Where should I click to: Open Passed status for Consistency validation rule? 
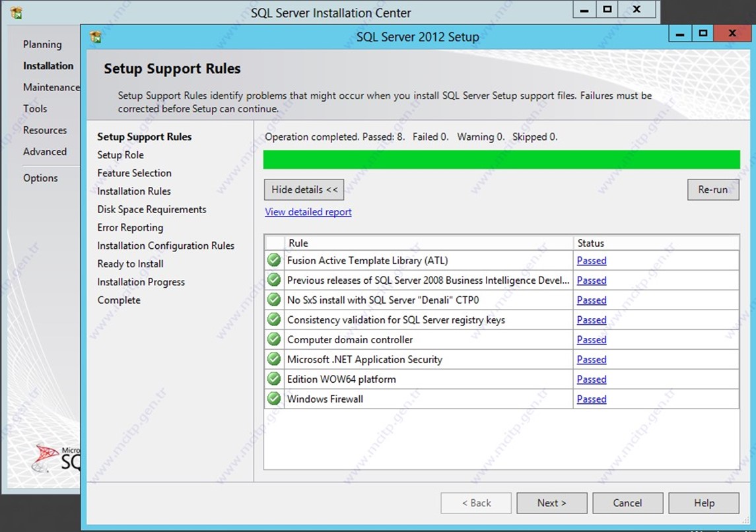point(592,320)
